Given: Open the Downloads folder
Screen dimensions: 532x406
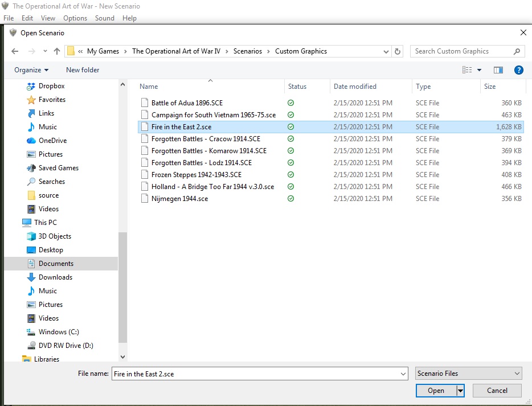Looking at the screenshot, I should click(x=55, y=277).
